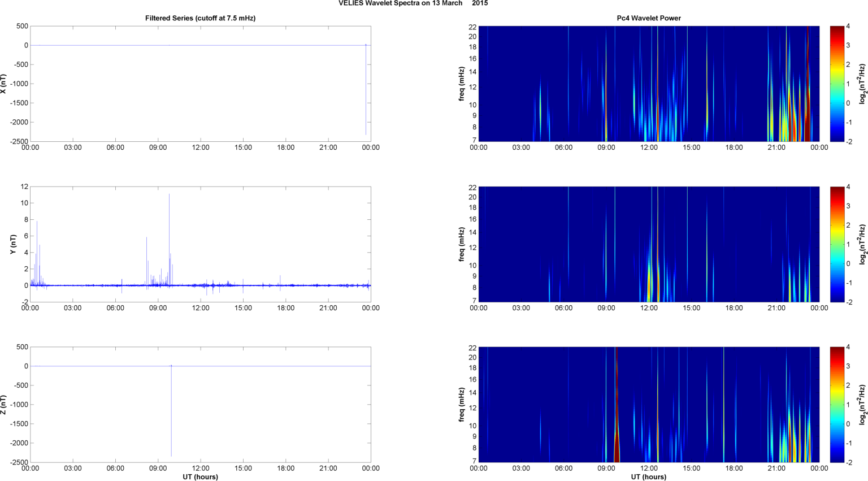Click freq (mHz) label of top wavelet plot
The width and height of the screenshot is (868, 481).
pyautogui.click(x=462, y=84)
